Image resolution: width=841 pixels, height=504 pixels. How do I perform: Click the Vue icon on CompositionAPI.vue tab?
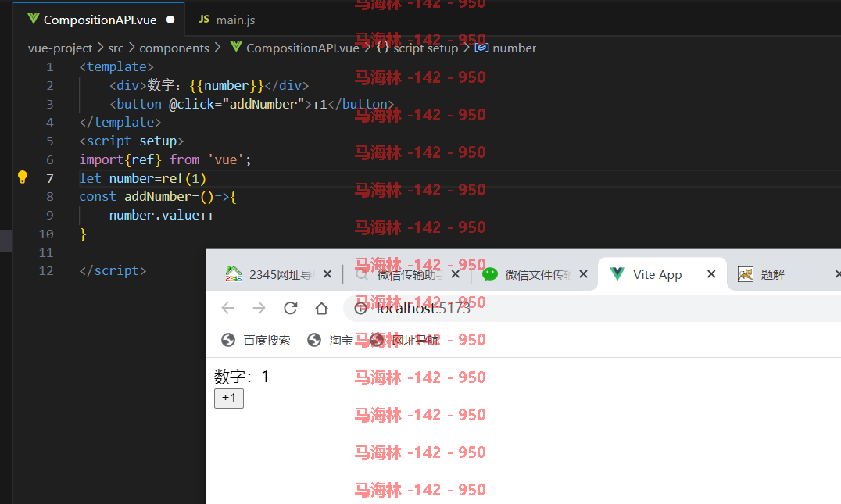34,20
